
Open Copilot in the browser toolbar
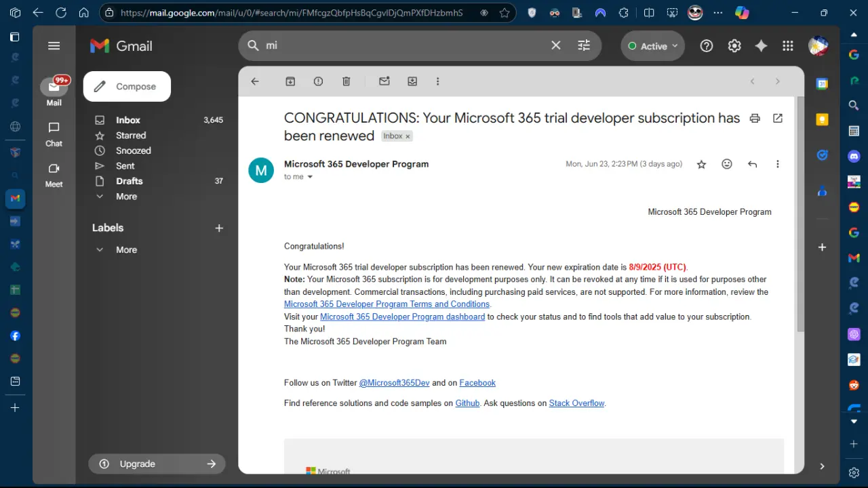click(x=742, y=13)
